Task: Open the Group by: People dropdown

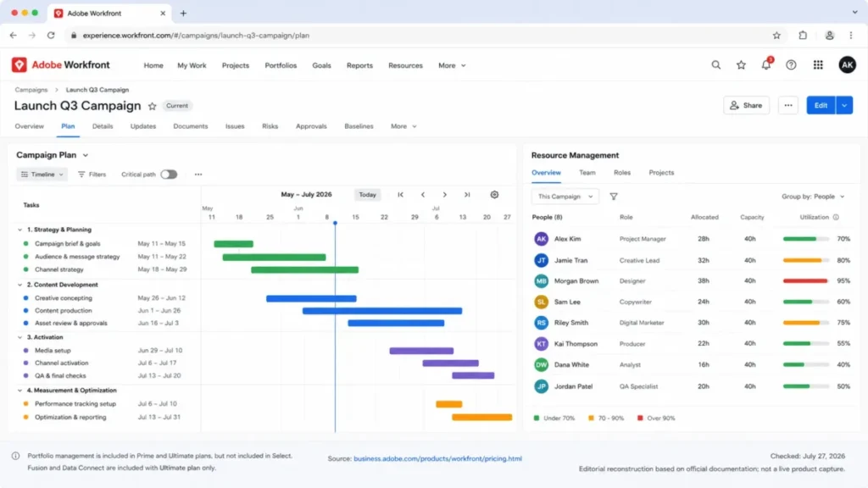Action: point(813,197)
